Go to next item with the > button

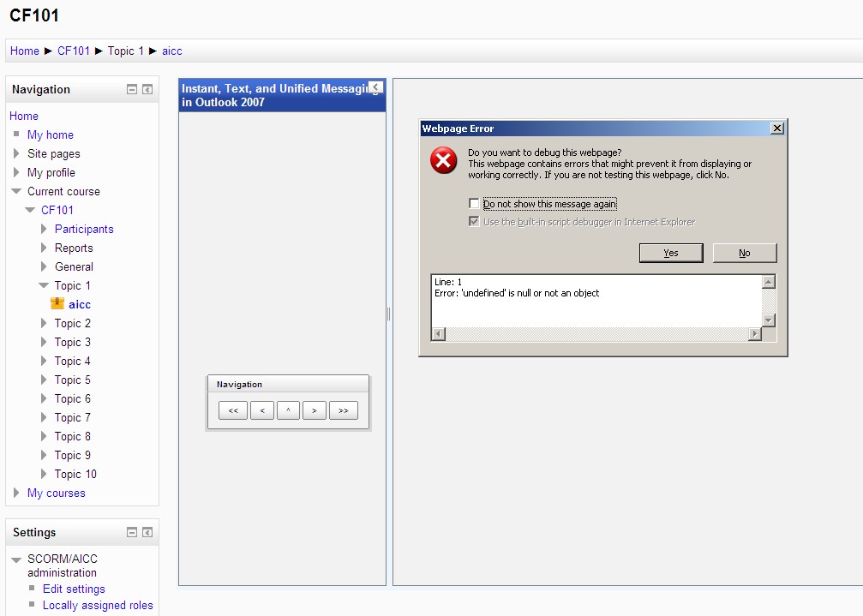315,410
